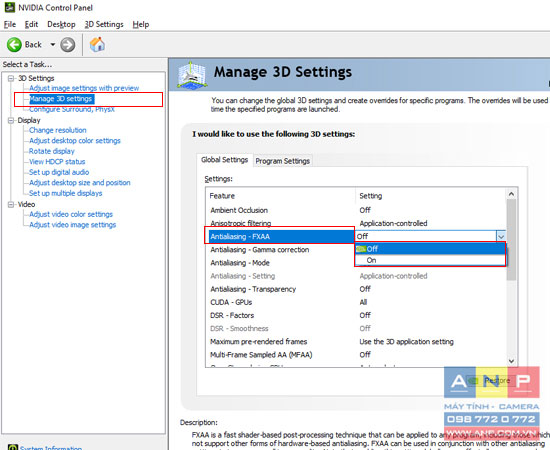Open the Desktop menu
Screen dimensions: 550x450
pyautogui.click(x=61, y=24)
